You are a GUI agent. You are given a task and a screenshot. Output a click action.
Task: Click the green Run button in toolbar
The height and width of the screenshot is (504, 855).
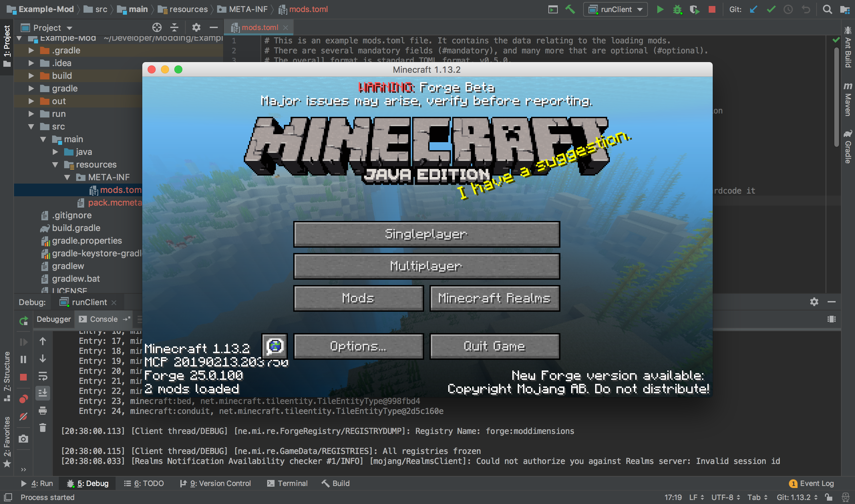660,9
